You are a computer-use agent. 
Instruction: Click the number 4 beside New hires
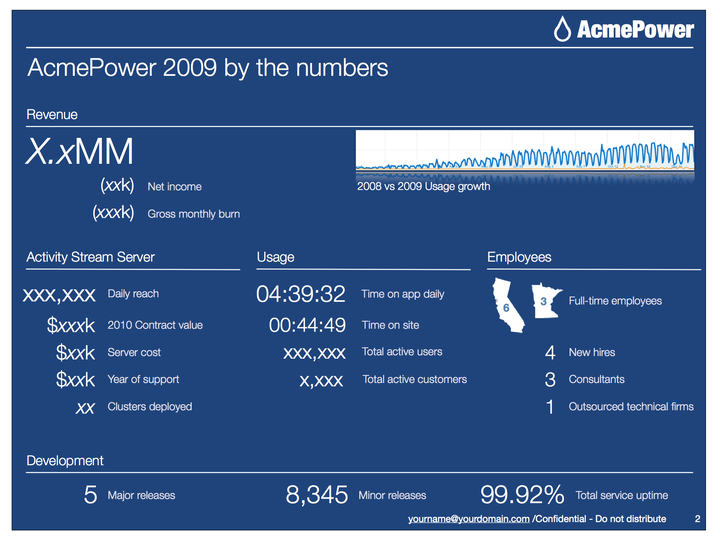pyautogui.click(x=550, y=353)
